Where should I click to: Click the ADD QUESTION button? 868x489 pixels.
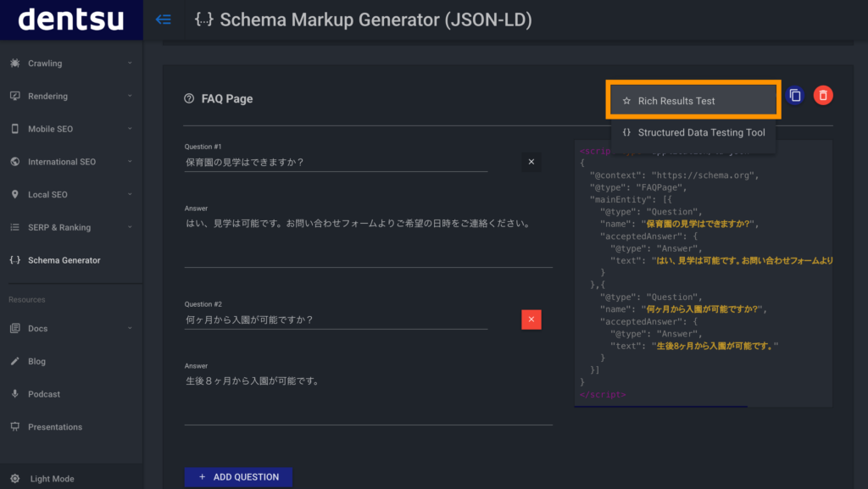(238, 477)
